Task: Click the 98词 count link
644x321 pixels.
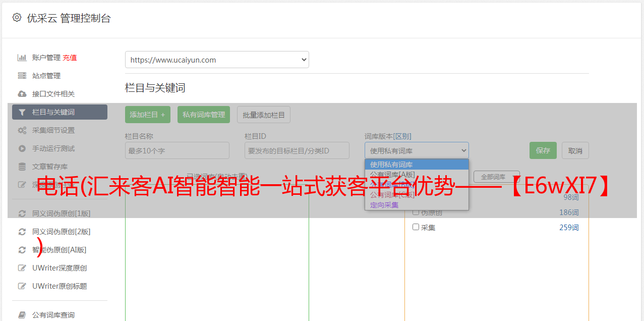Action: click(x=571, y=197)
